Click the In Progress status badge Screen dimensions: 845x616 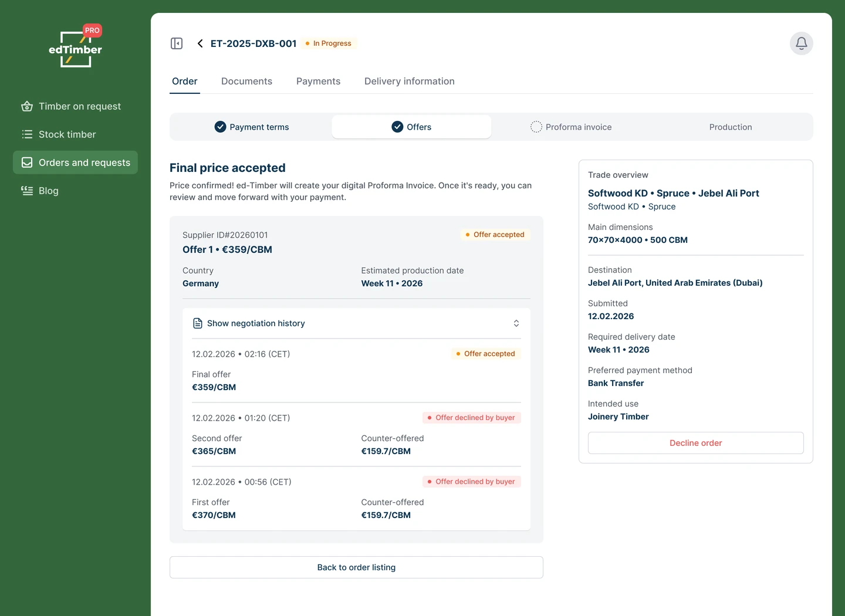329,43
